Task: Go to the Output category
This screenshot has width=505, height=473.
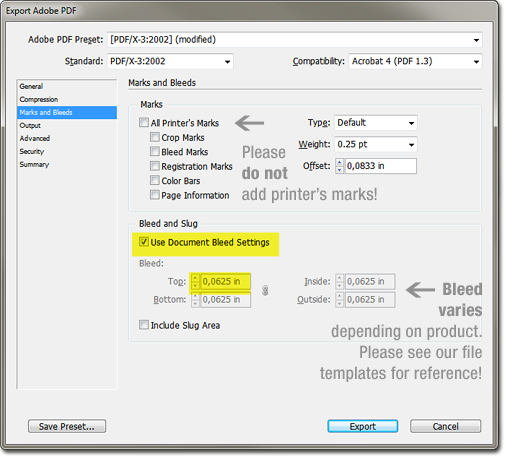Action: click(x=67, y=125)
